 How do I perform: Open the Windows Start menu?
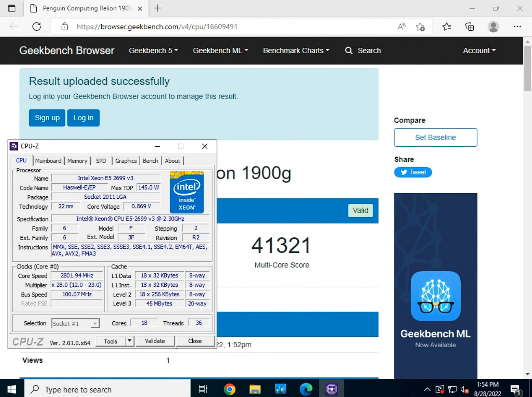tap(12, 389)
